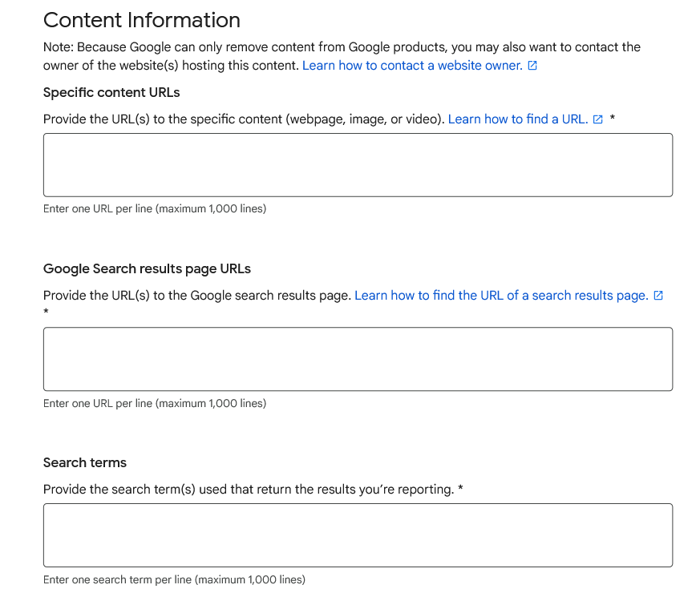Click the required asterisk after the find URL link
Image resolution: width=700 pixels, height=609 pixels.
pyautogui.click(x=612, y=119)
